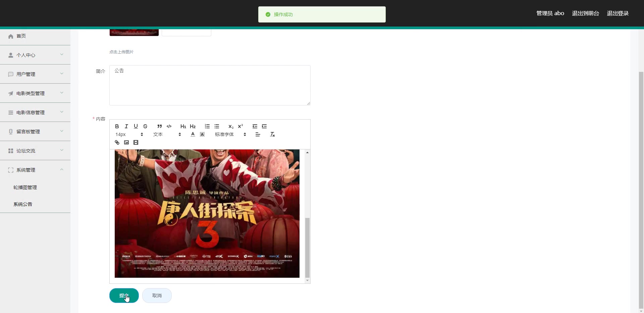This screenshot has width=644, height=313.
Task: Click the editor's vertical scrollbar thumb
Action: (x=307, y=248)
